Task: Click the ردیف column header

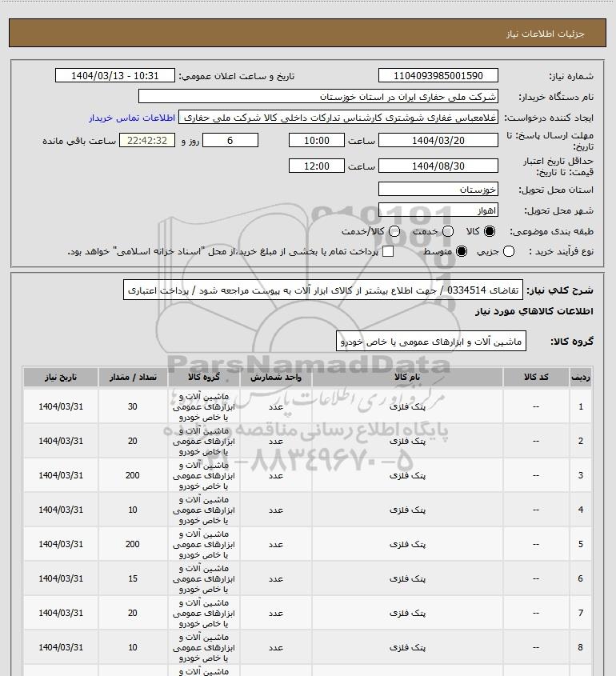Action: (x=581, y=378)
